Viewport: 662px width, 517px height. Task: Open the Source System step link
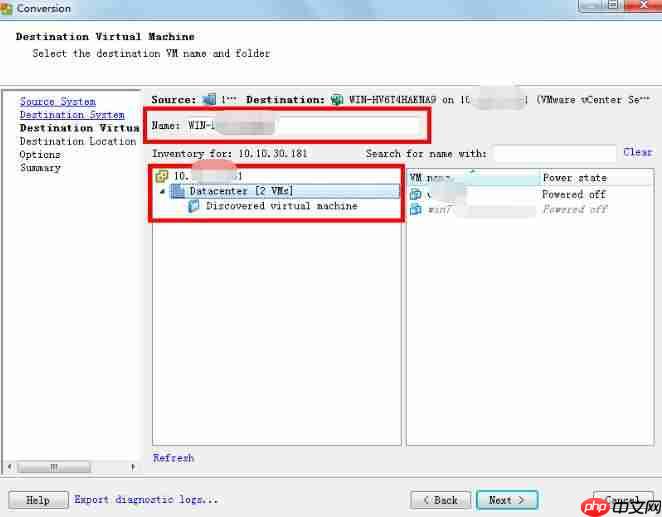tap(58, 102)
